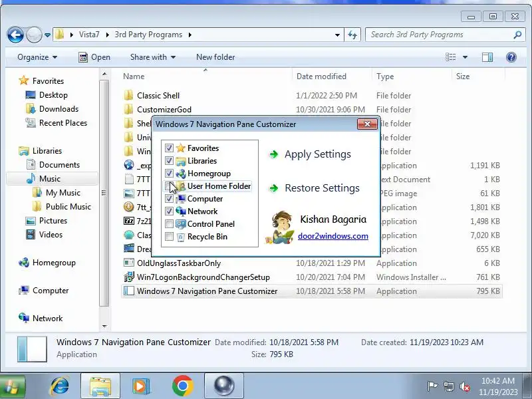Sort by the Name column header
This screenshot has width=532, height=399.
pos(205,76)
